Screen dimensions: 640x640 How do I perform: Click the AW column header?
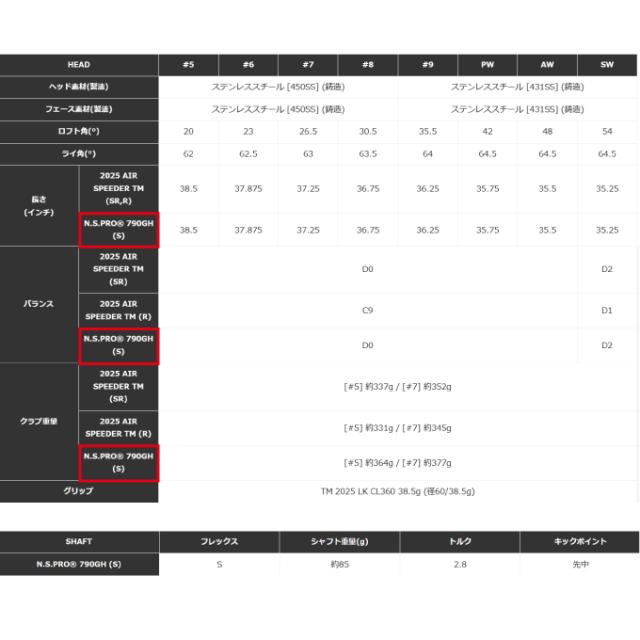[547, 65]
